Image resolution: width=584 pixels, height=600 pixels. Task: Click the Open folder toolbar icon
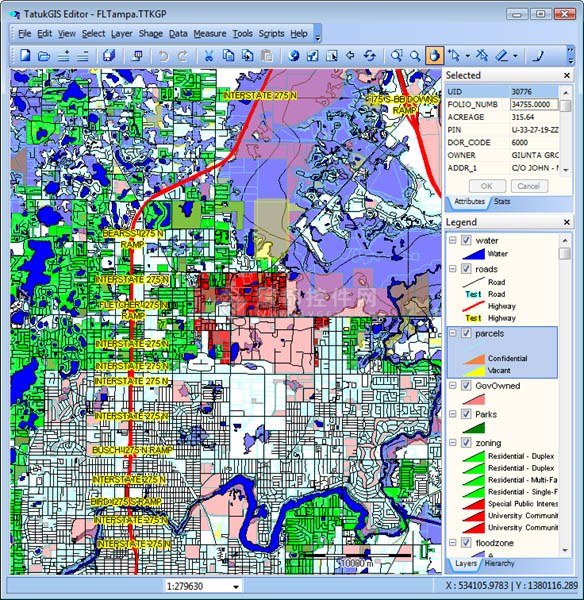[x=44, y=56]
